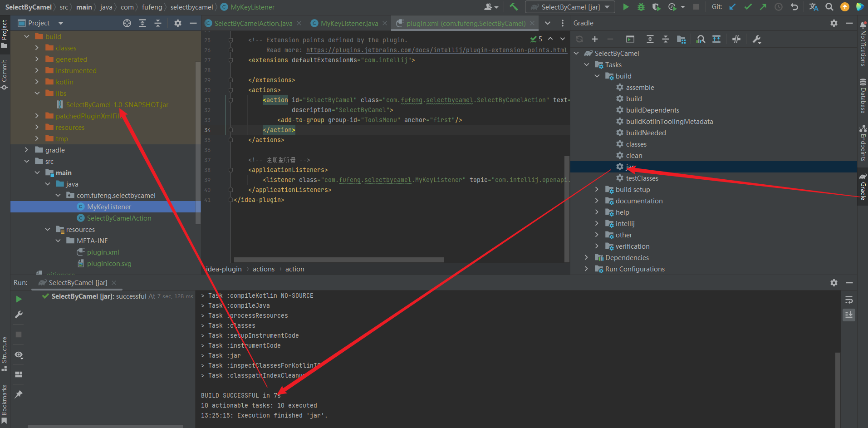Toggle the Structure tool window stripe button

tap(5, 354)
